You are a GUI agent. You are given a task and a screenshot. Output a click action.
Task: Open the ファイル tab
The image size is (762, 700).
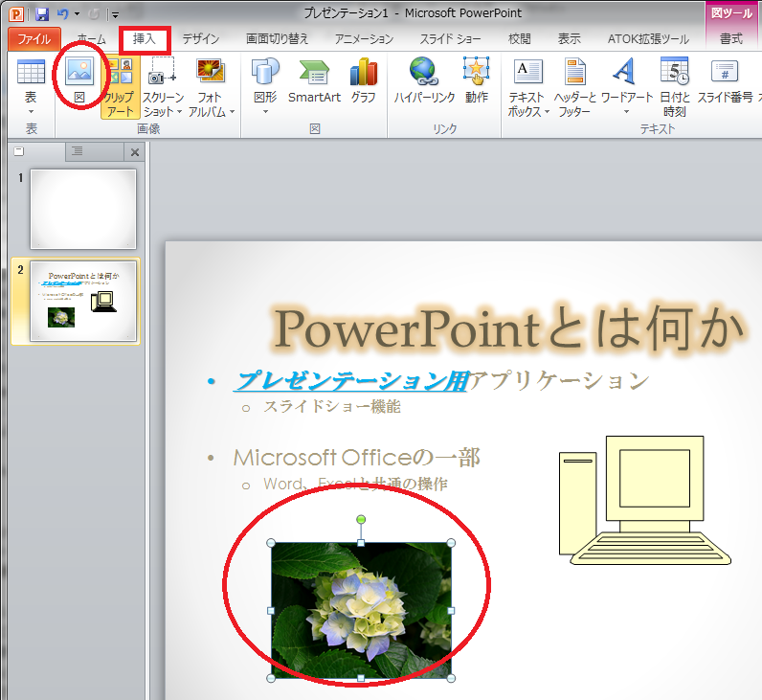[x=34, y=39]
